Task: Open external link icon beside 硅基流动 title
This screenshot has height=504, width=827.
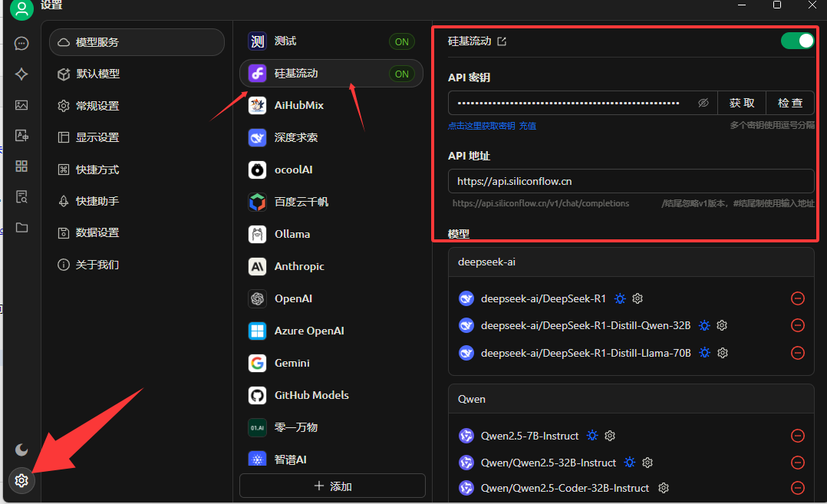Action: point(502,41)
